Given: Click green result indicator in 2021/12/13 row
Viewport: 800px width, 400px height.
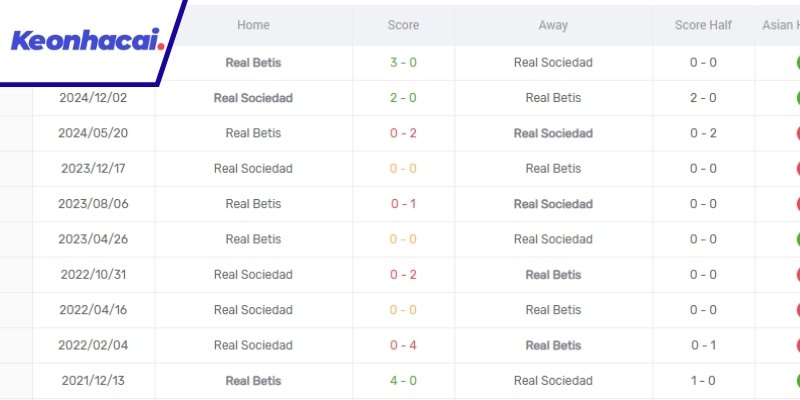Looking at the screenshot, I should 797,380.
